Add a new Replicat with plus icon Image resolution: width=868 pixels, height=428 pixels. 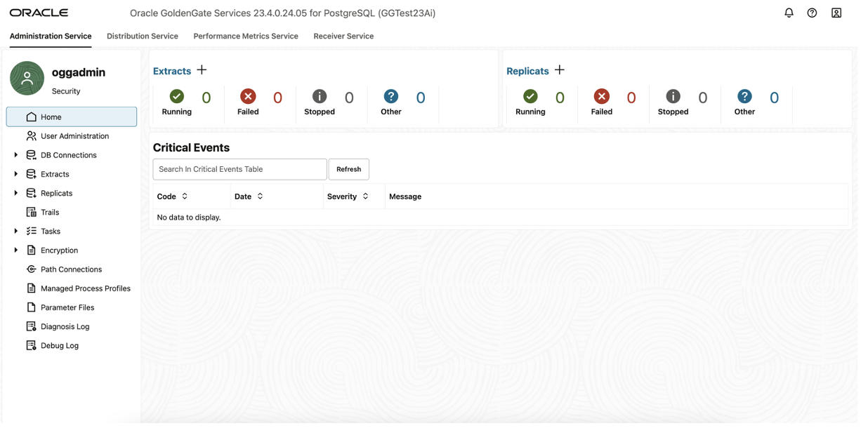[559, 70]
